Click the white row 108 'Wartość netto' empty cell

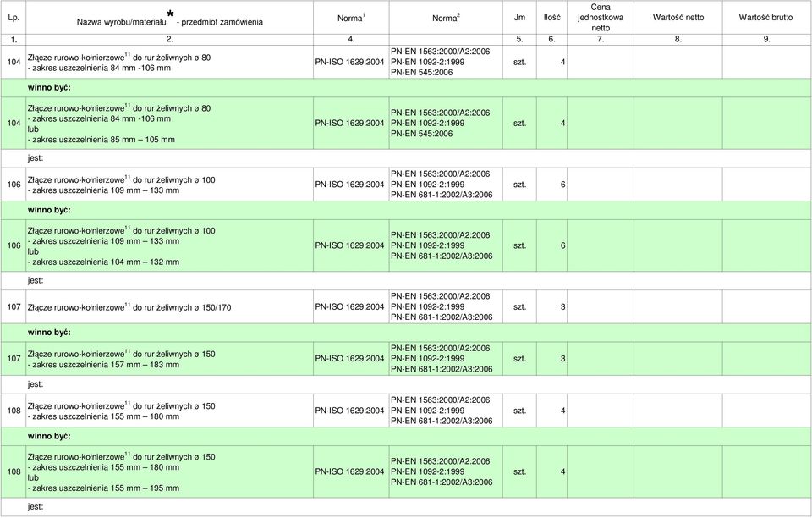[678, 411]
